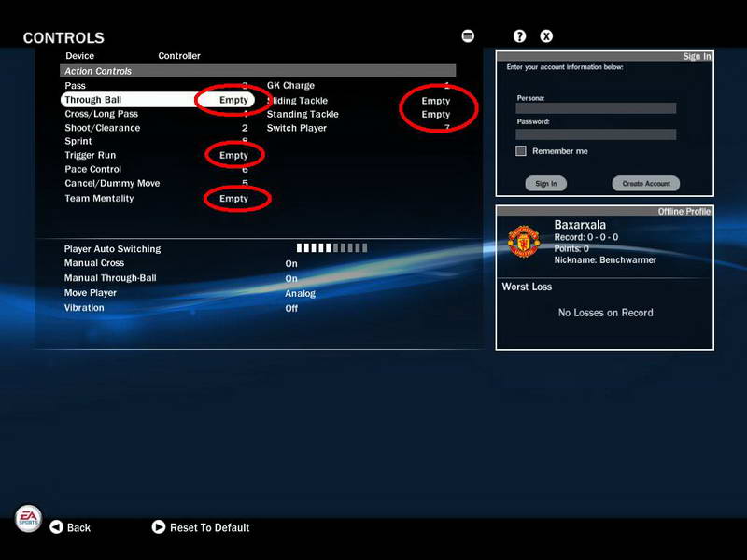Open the help question mark icon

pyautogui.click(x=519, y=36)
